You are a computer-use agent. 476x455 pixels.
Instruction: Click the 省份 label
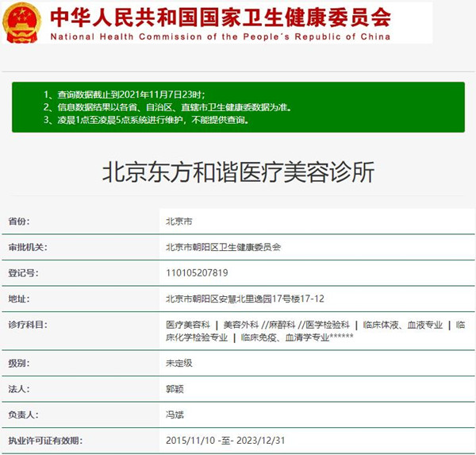(x=19, y=222)
